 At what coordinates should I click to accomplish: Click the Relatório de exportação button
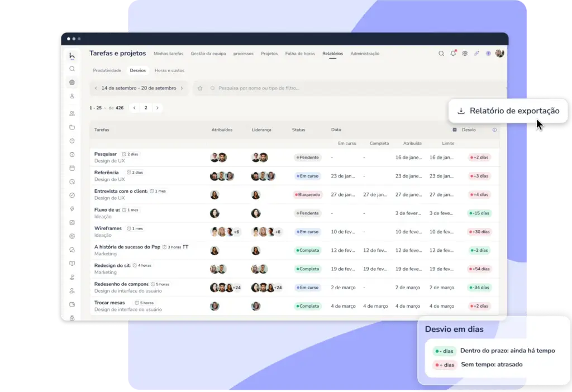pos(508,111)
